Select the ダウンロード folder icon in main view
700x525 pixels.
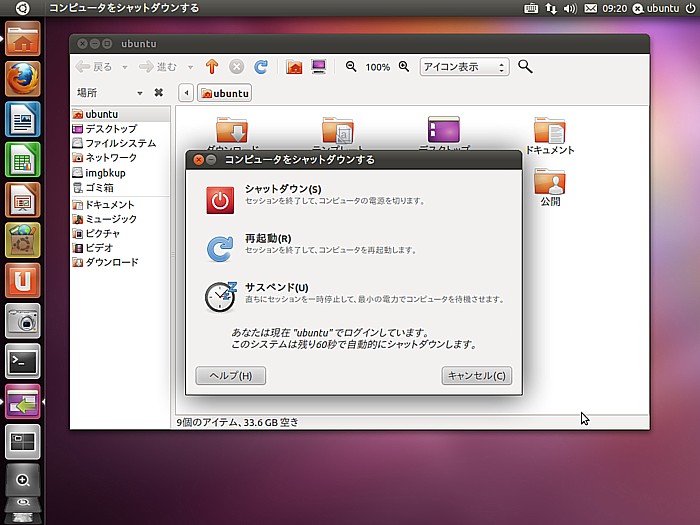(x=232, y=130)
